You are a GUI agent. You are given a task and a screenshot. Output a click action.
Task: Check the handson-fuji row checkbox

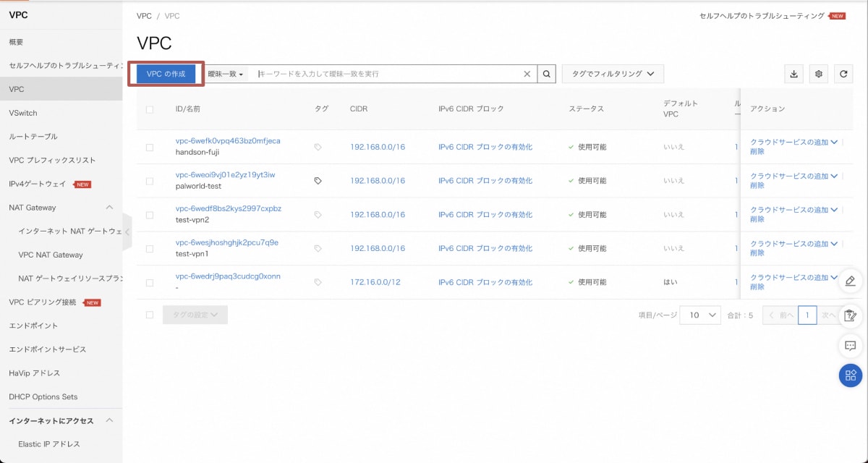click(x=150, y=147)
